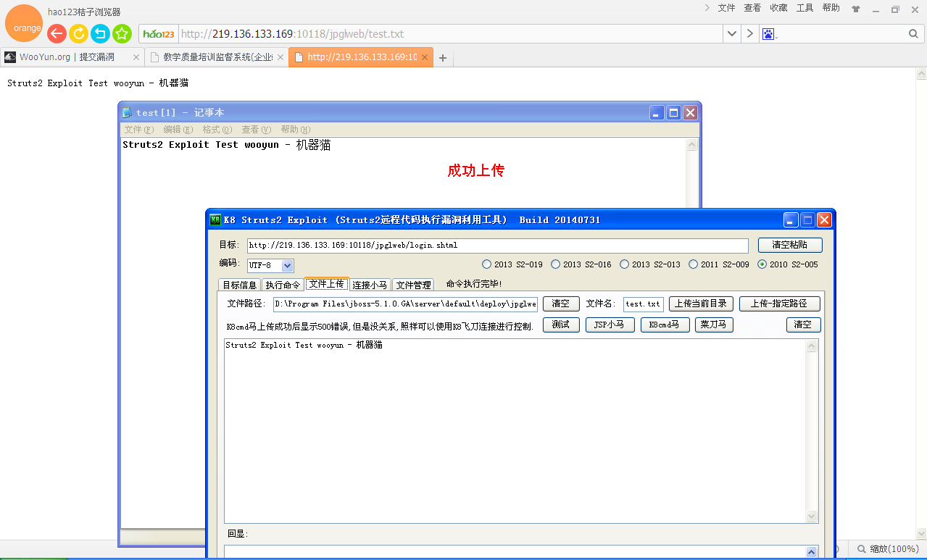Click the upload content area scrollbar up arrow
Image resolution: width=927 pixels, height=560 pixels.
[x=812, y=346]
